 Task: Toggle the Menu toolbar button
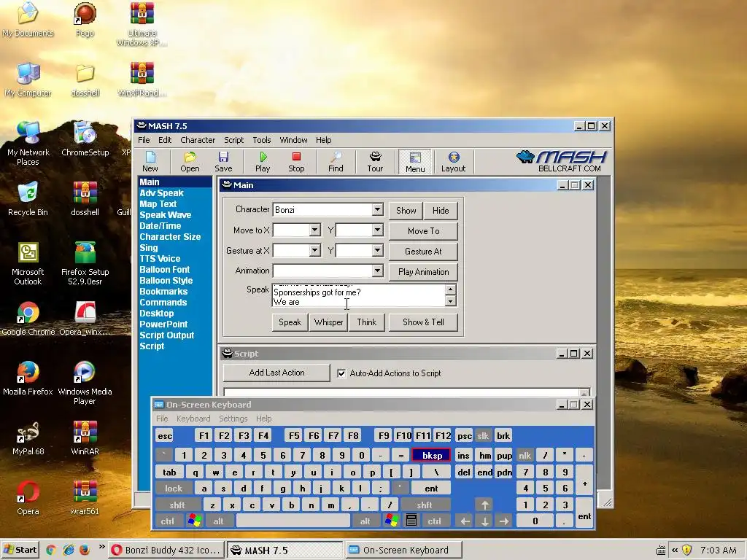415,161
